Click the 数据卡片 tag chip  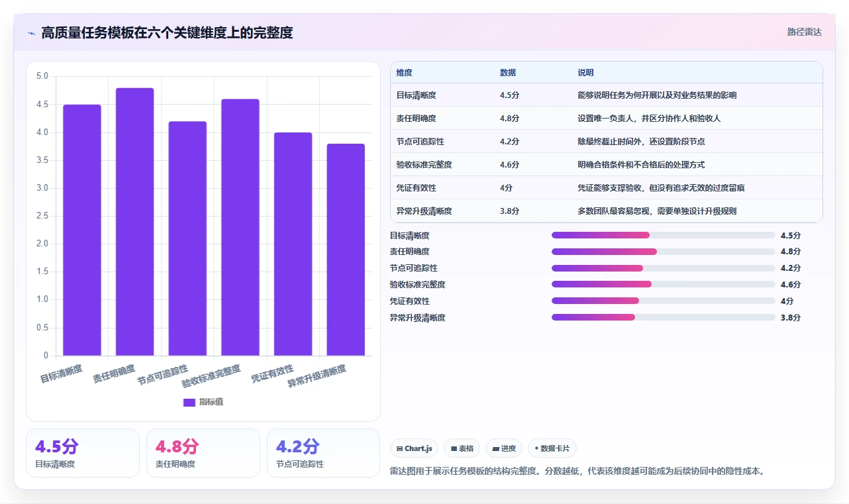click(552, 448)
